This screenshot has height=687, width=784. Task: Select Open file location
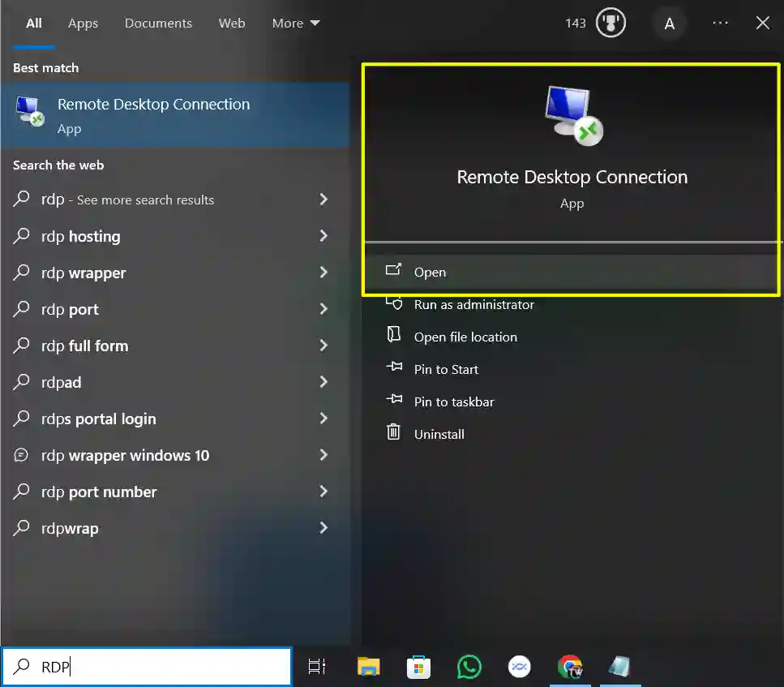465,337
